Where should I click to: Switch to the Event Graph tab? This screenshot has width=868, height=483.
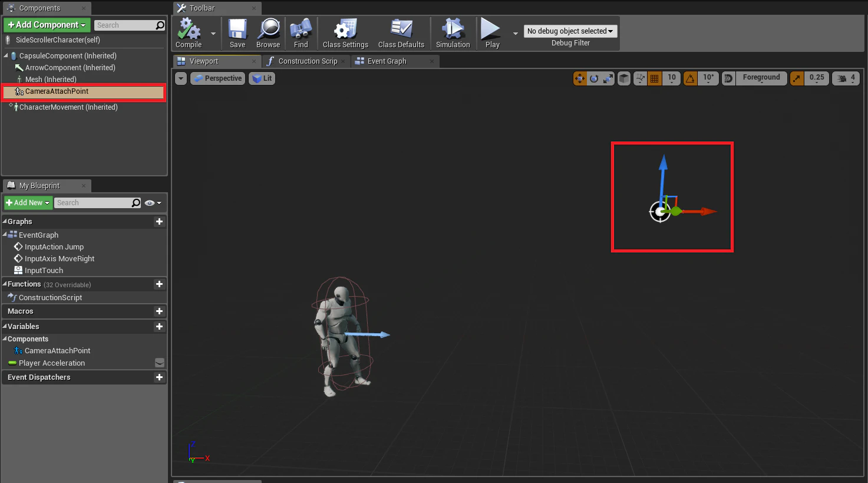[387, 61]
